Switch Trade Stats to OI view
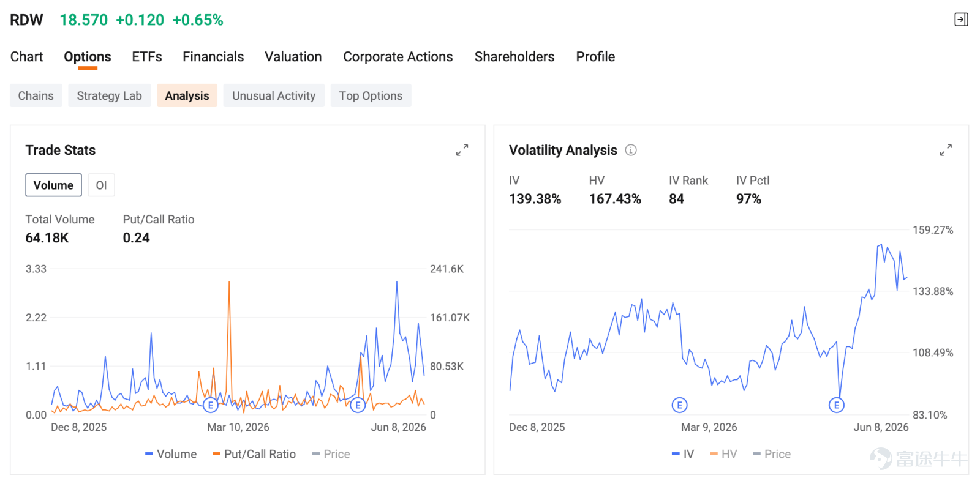Image resolution: width=980 pixels, height=481 pixels. click(x=101, y=185)
